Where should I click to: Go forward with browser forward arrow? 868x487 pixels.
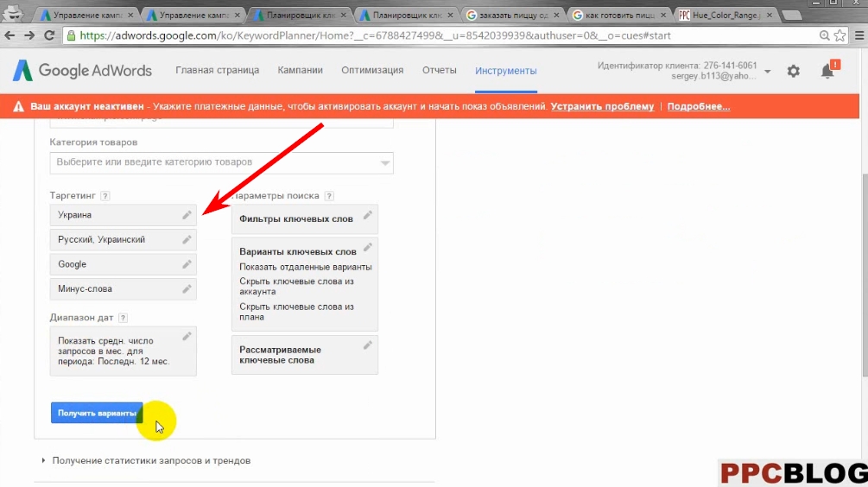point(29,35)
